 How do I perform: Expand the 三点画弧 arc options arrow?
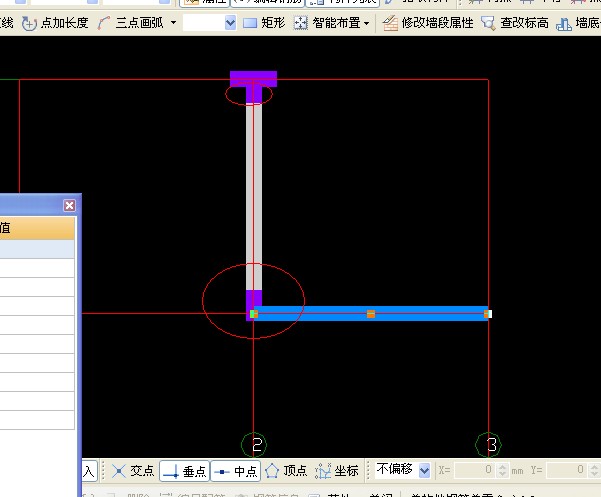(x=173, y=23)
